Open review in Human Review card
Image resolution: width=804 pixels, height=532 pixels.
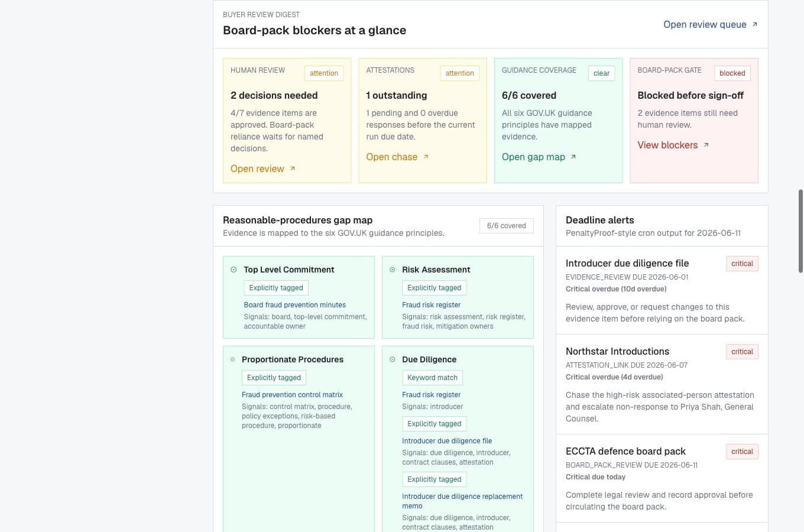pyautogui.click(x=262, y=168)
